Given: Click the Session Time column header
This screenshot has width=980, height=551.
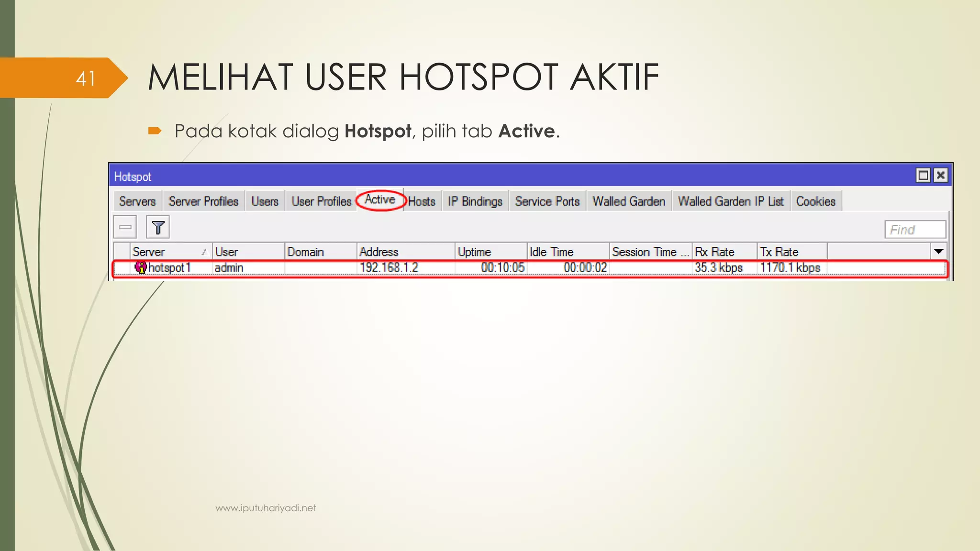Looking at the screenshot, I should 651,252.
